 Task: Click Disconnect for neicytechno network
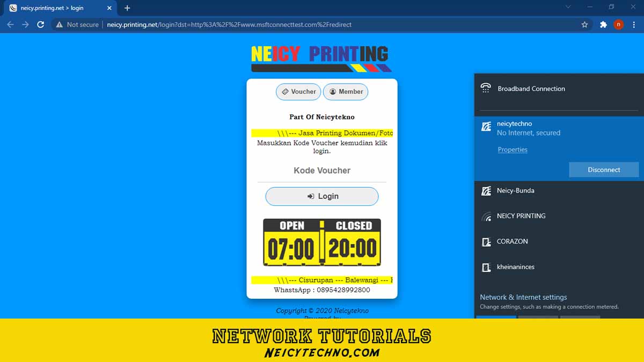[x=604, y=169]
